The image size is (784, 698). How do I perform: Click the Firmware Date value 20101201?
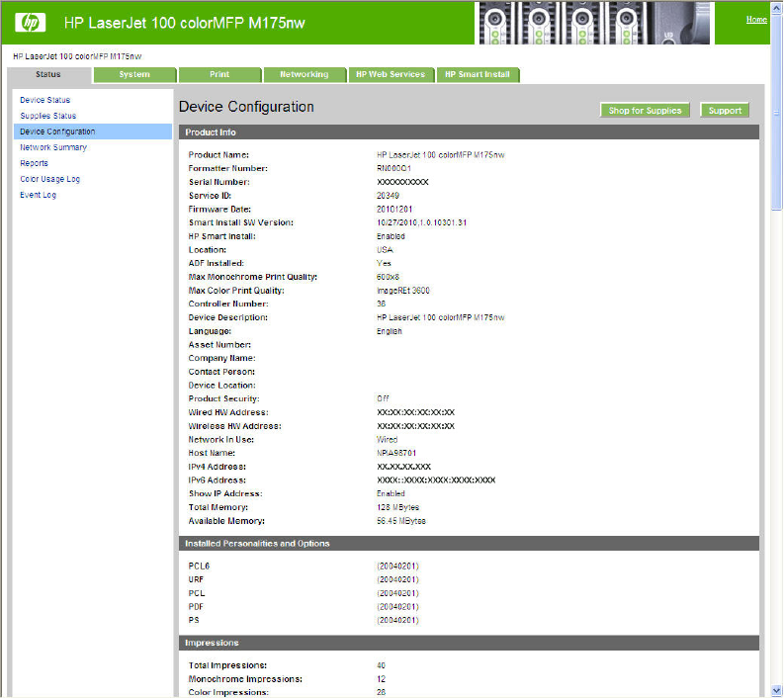pyautogui.click(x=394, y=209)
